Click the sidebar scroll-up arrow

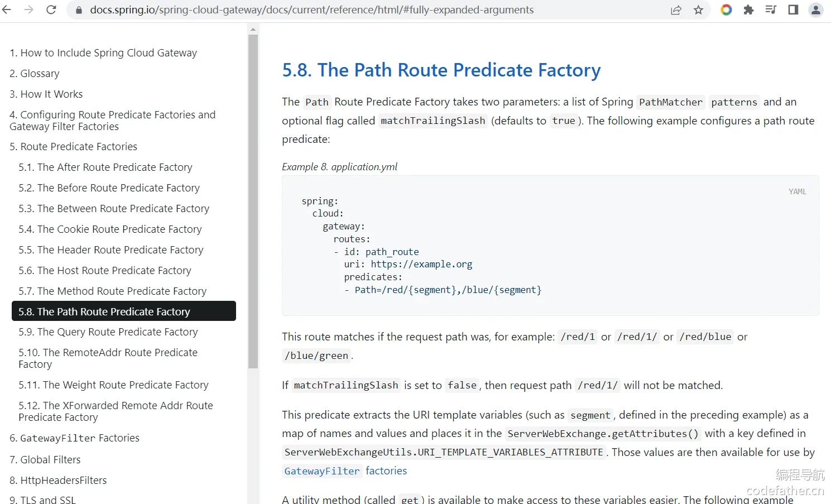pyautogui.click(x=253, y=29)
